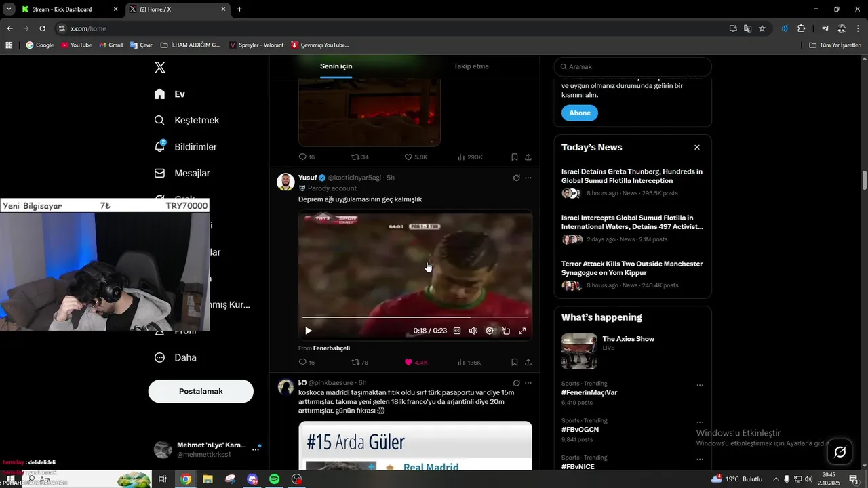This screenshot has height=488, width=868.
Task: Open the Grok floating button
Action: point(840,451)
